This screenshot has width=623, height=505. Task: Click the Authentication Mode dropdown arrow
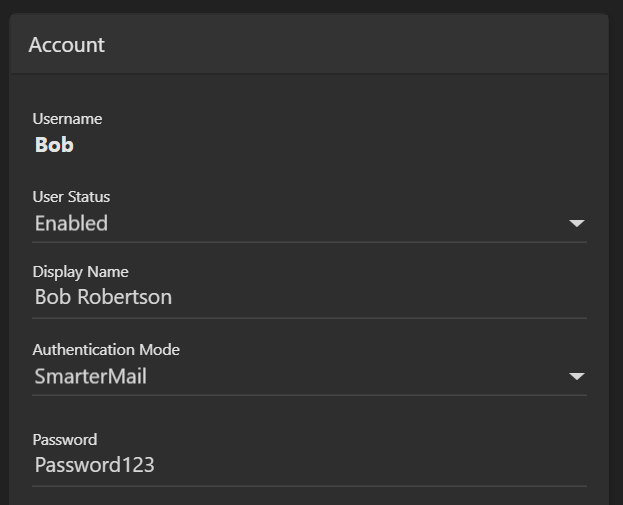pos(576,377)
